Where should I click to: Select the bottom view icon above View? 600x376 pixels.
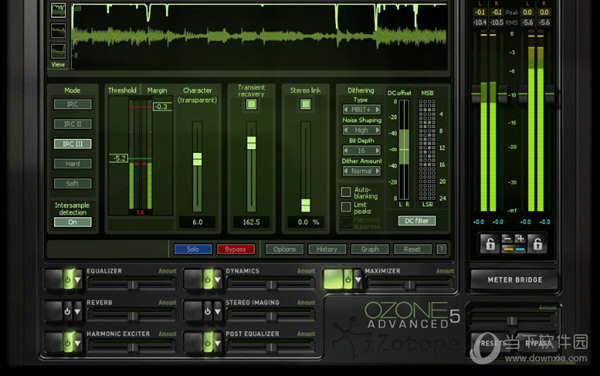pos(59,51)
